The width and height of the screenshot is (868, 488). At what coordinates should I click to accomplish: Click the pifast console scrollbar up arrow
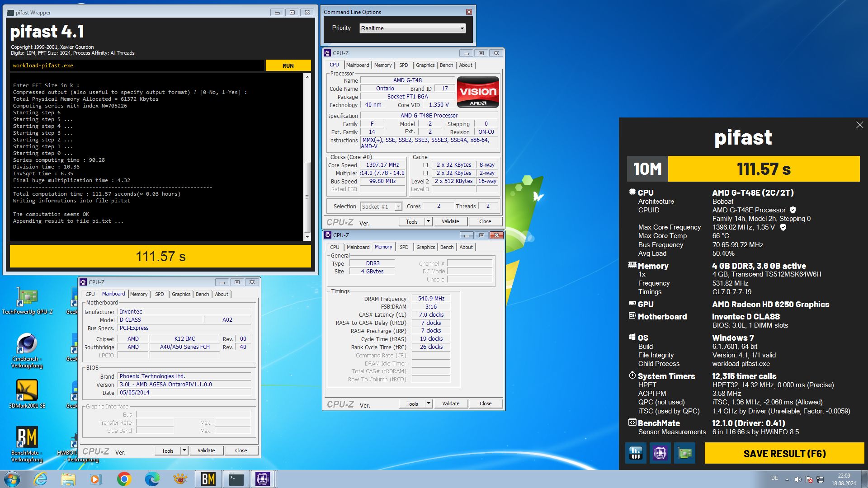(307, 77)
